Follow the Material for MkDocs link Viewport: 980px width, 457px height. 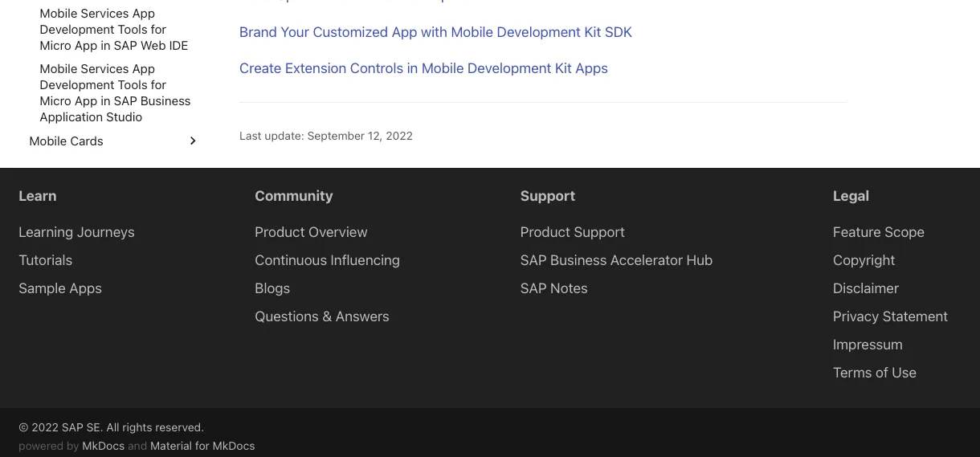click(202, 446)
